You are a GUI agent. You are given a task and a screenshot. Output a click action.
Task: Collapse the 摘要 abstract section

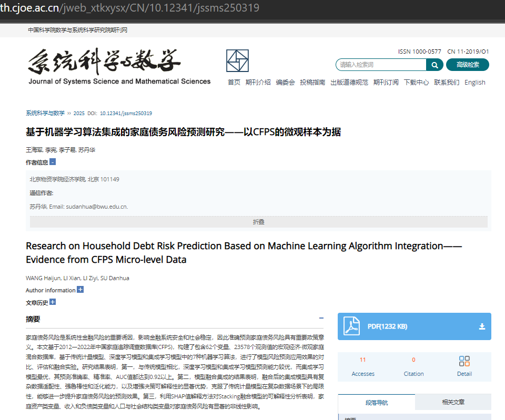(x=321, y=319)
